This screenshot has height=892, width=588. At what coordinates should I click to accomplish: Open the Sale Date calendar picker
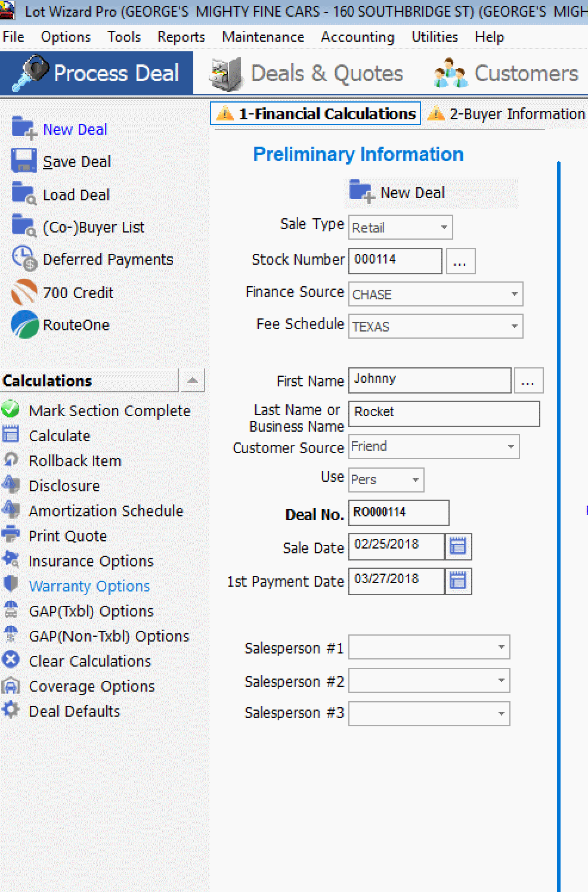(x=458, y=547)
